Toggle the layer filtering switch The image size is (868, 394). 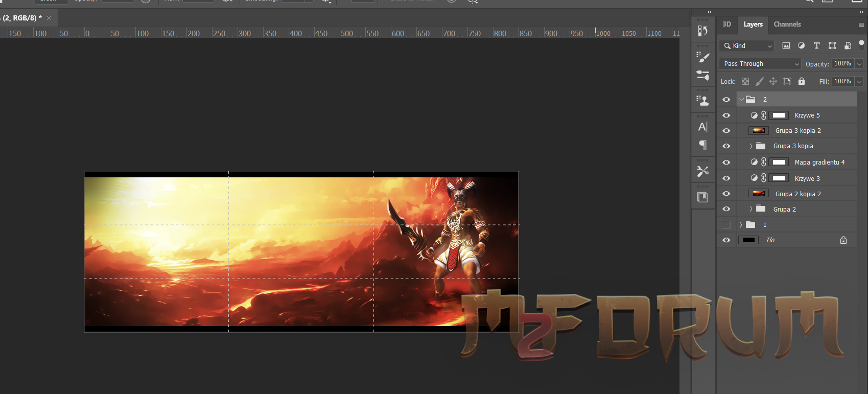pyautogui.click(x=861, y=44)
